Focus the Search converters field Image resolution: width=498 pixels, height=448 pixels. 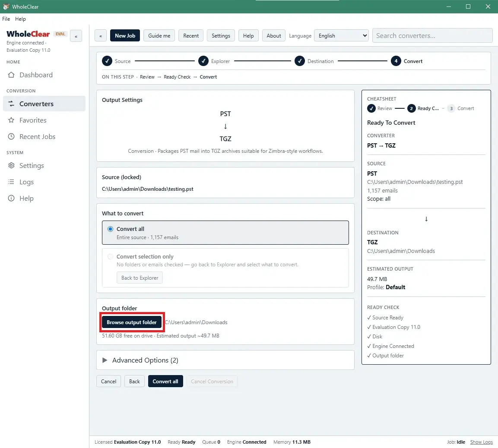[432, 35]
